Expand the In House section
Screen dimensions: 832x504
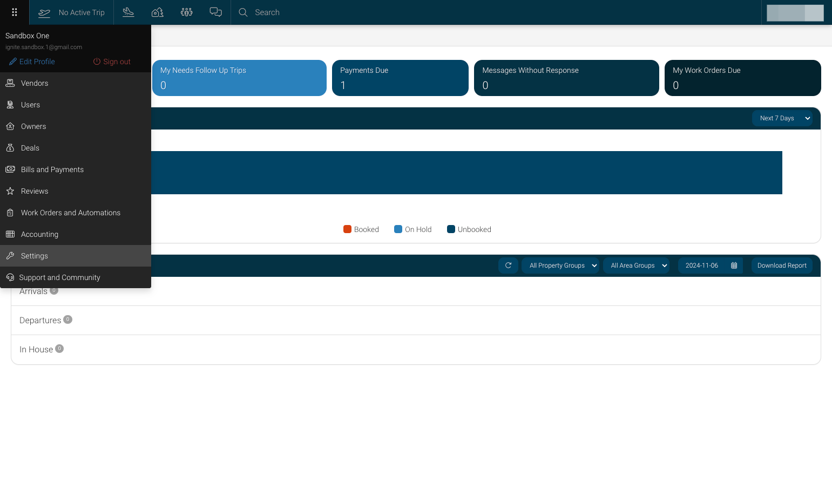(416, 350)
